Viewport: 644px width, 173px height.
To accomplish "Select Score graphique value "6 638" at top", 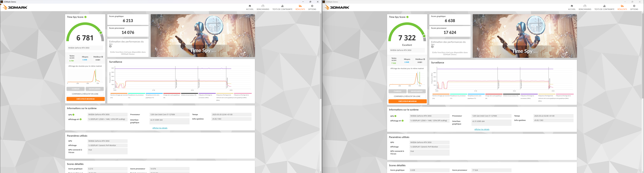I will [x=450, y=21].
